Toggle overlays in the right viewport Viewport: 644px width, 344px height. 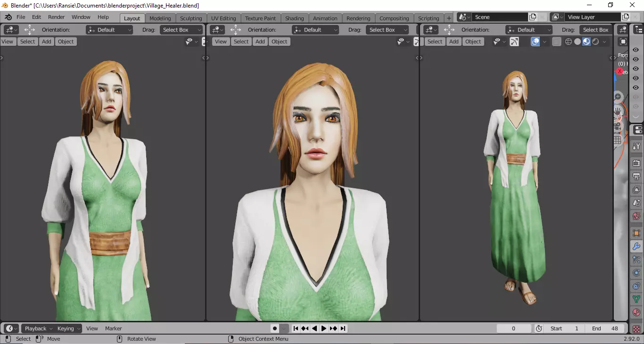pyautogui.click(x=536, y=42)
